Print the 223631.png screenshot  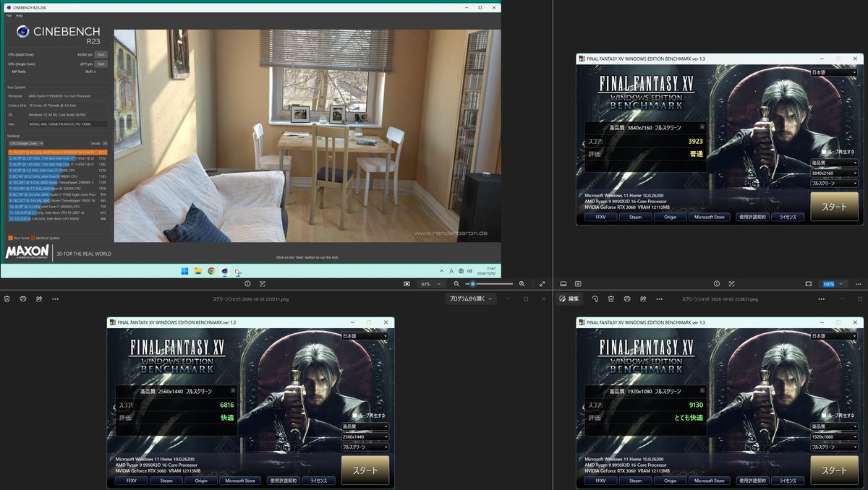626,298
